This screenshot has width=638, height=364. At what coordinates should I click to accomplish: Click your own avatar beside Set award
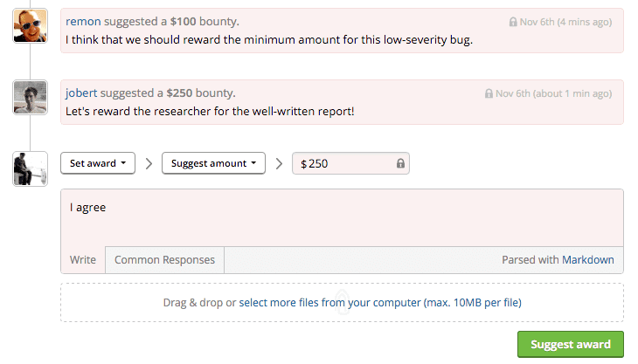(31, 168)
